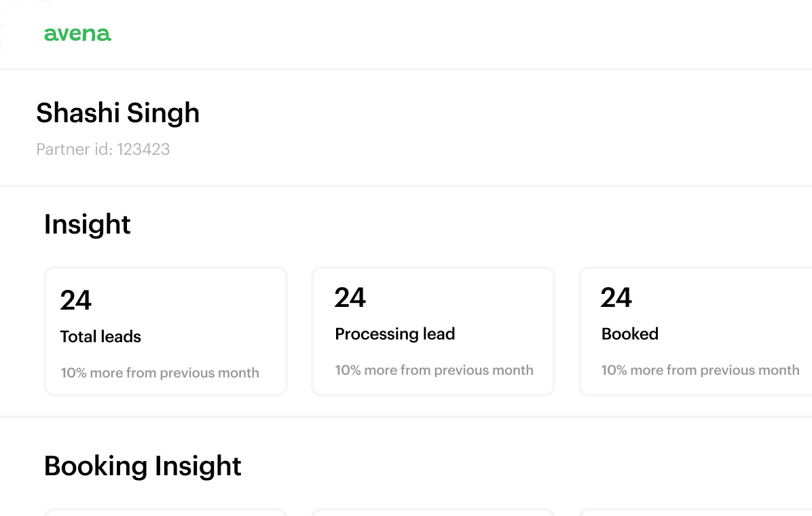Click the monthly change text under Booked
This screenshot has height=516, width=812.
(x=700, y=370)
